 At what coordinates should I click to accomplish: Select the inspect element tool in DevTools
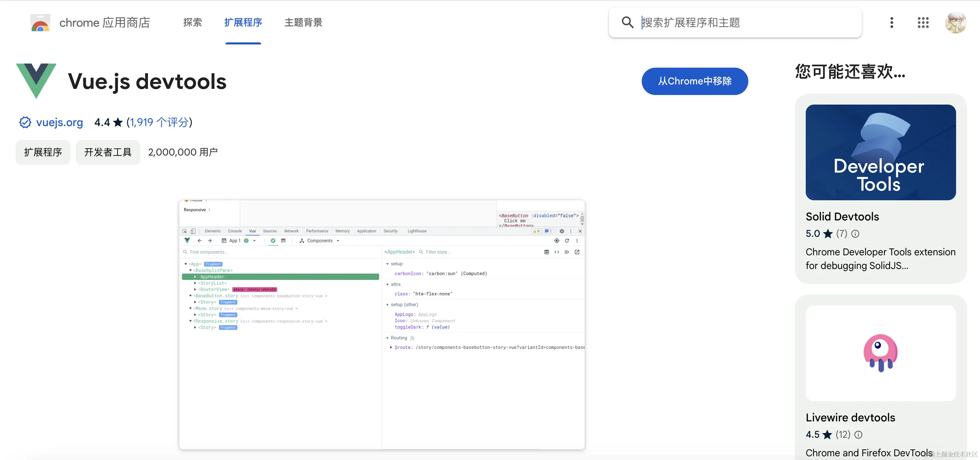(185, 231)
